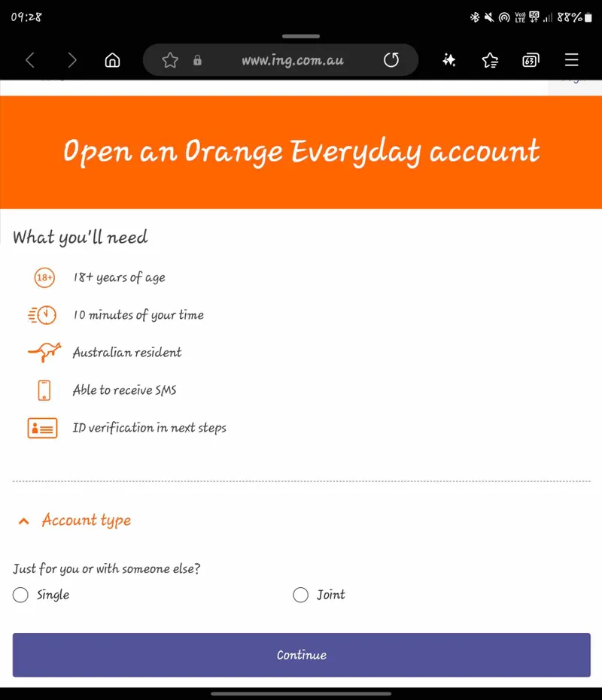
Task: Tap the 88% battery indicator
Action: click(x=574, y=17)
